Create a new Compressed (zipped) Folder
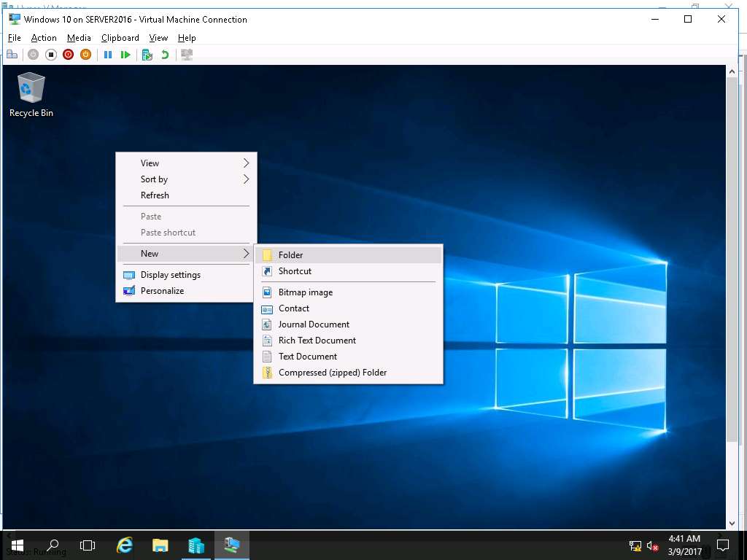This screenshot has height=560, width=747. [x=348, y=373]
